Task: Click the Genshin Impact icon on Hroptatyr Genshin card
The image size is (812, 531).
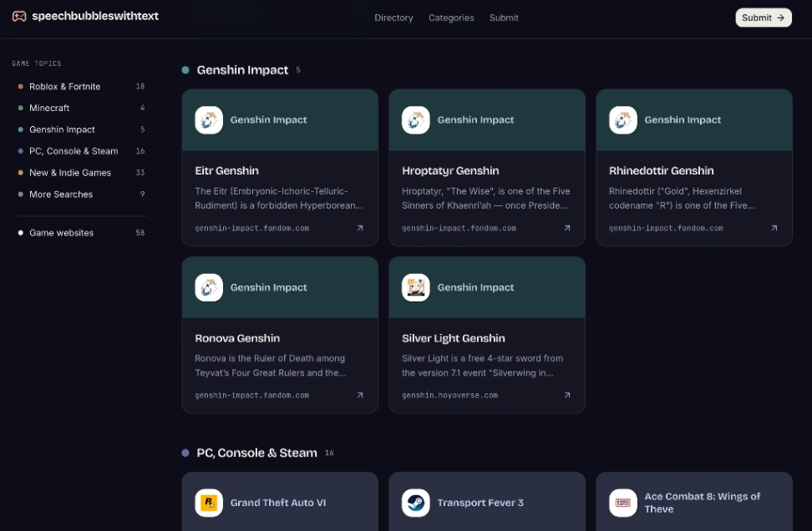Action: point(416,120)
